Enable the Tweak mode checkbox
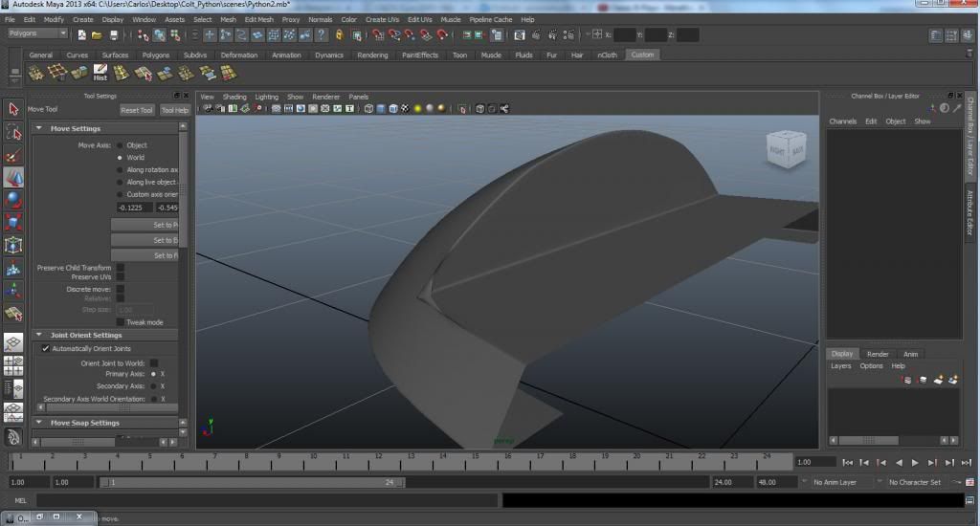980x526 pixels. coord(121,322)
